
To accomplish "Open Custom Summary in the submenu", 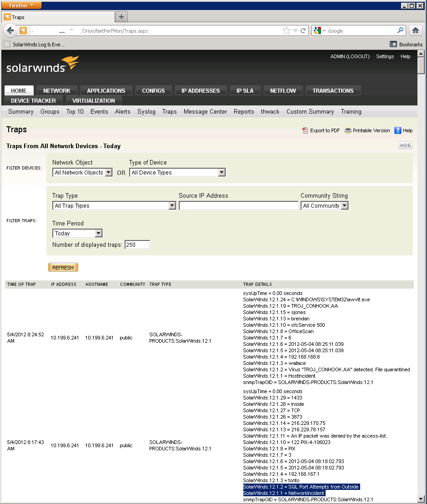I will (310, 111).
